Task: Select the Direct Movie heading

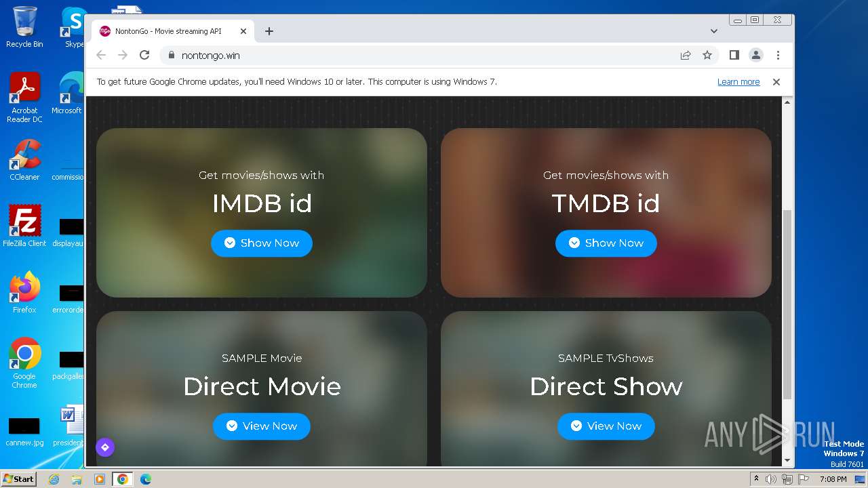Action: [x=262, y=386]
